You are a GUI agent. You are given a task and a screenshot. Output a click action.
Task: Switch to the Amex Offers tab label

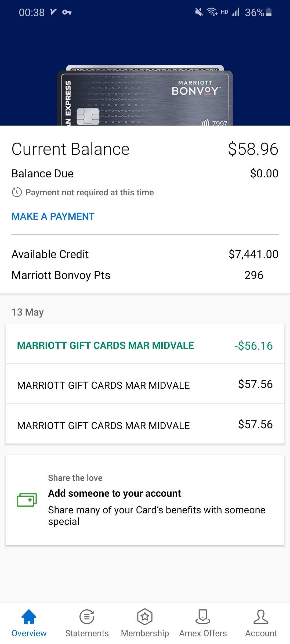click(x=203, y=633)
